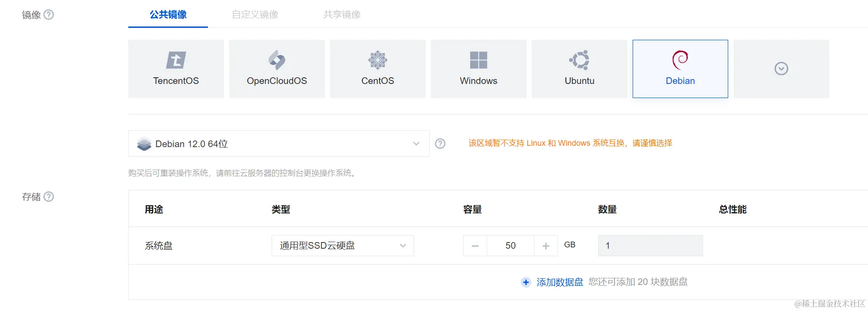The image size is (868, 311).
Task: Expand more OS images chevron card
Action: click(x=781, y=69)
